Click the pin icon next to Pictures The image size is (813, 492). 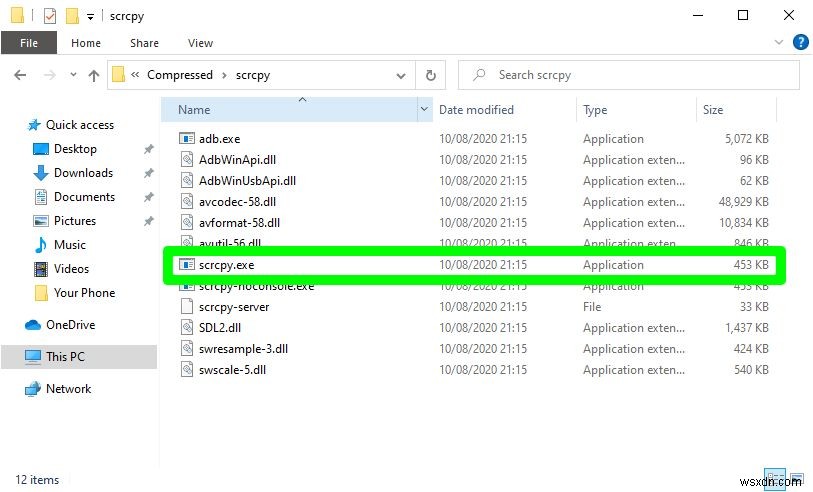coord(148,221)
